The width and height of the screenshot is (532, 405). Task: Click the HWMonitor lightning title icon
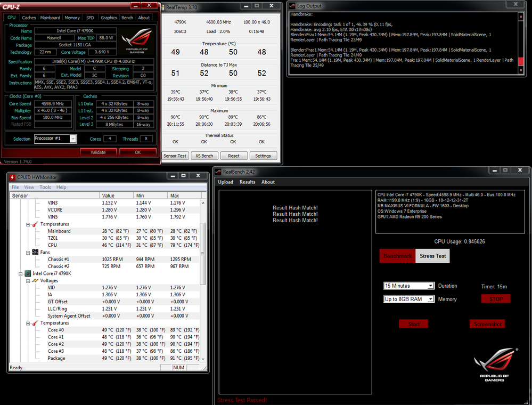point(12,177)
